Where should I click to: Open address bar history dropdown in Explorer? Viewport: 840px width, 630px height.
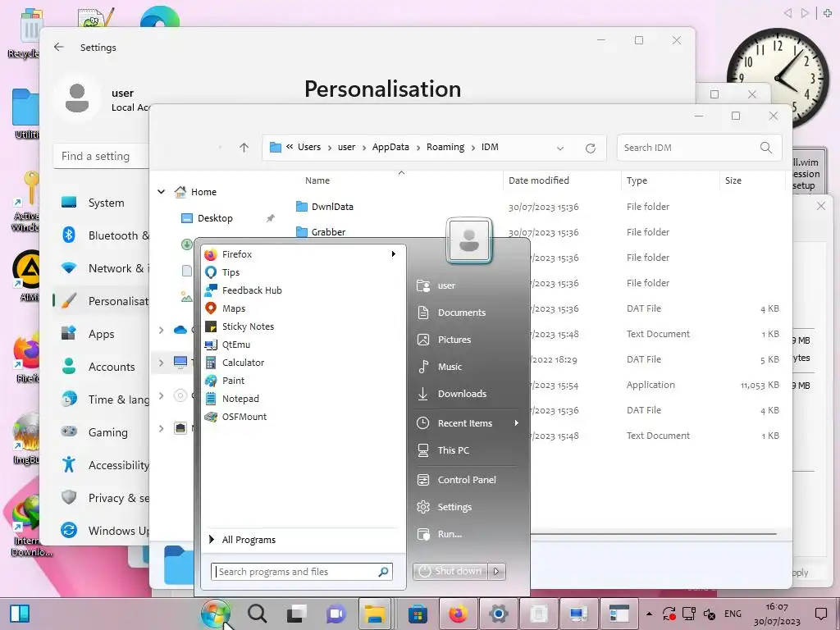[560, 148]
